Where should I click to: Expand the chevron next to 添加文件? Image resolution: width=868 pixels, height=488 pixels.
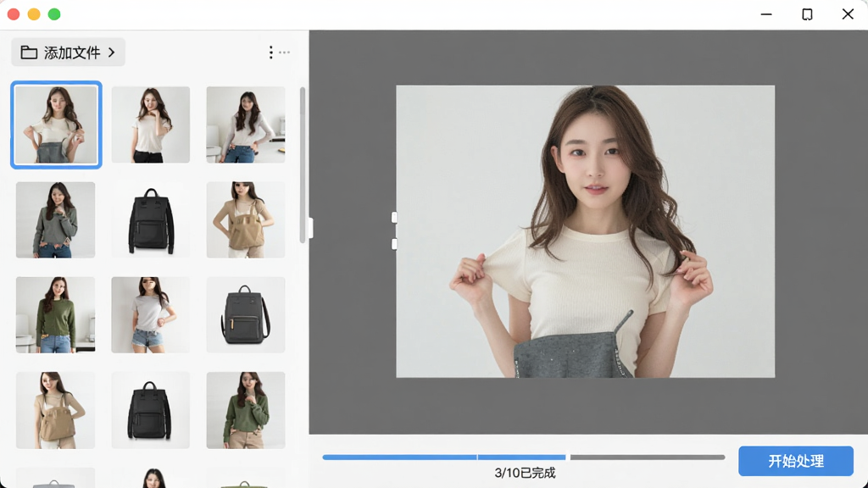click(112, 53)
